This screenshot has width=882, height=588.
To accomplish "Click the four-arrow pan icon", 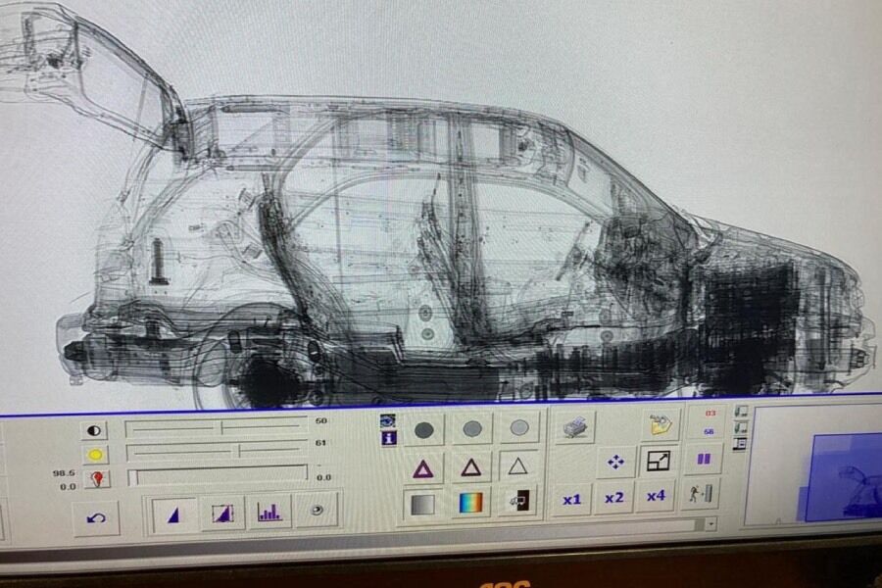I will coord(616,462).
